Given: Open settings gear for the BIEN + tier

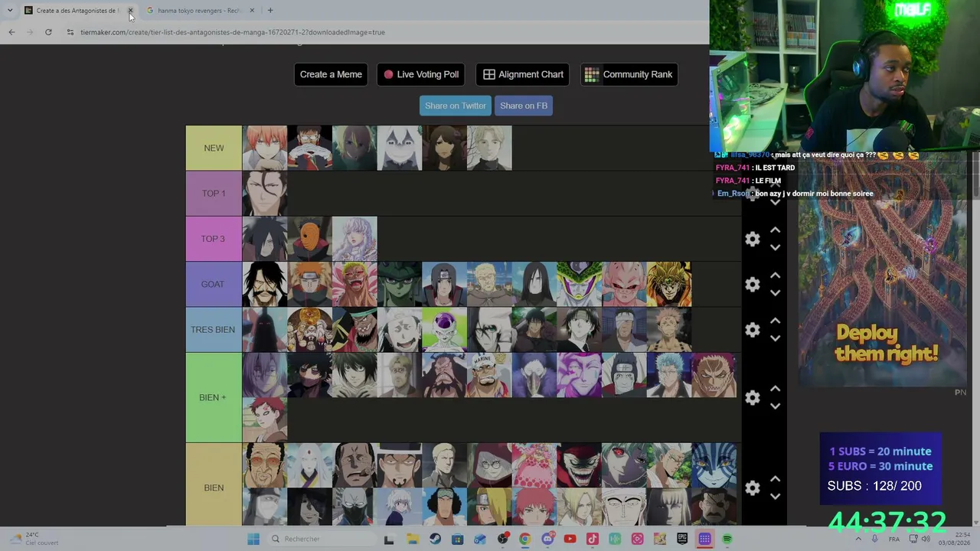Looking at the screenshot, I should 753,397.
